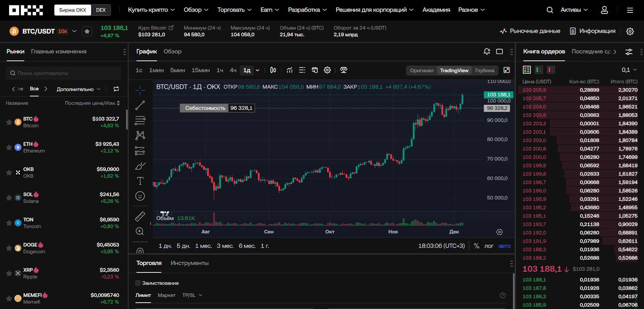Click the zoom in tool
Image resolution: width=644 pixels, height=309 pixels.
click(140, 231)
